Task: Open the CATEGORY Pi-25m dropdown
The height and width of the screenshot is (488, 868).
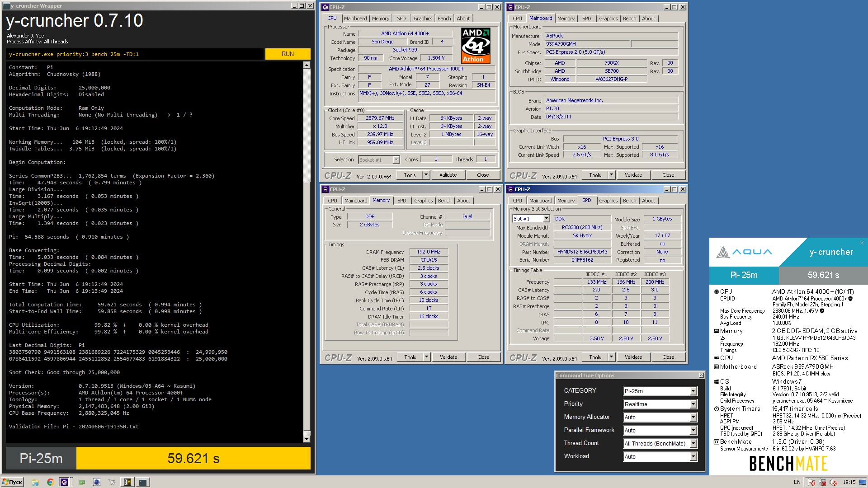Action: tap(693, 391)
